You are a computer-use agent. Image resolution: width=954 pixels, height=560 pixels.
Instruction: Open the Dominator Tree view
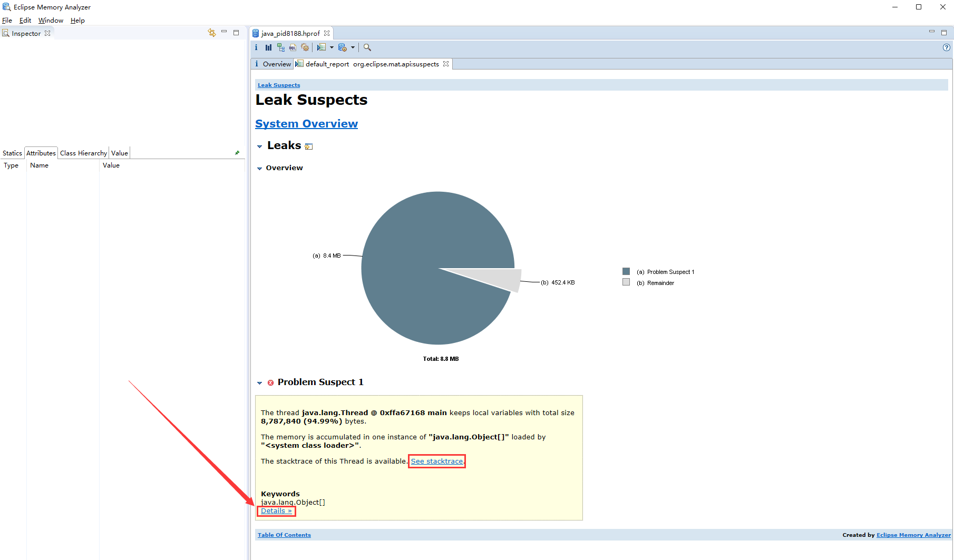click(280, 47)
